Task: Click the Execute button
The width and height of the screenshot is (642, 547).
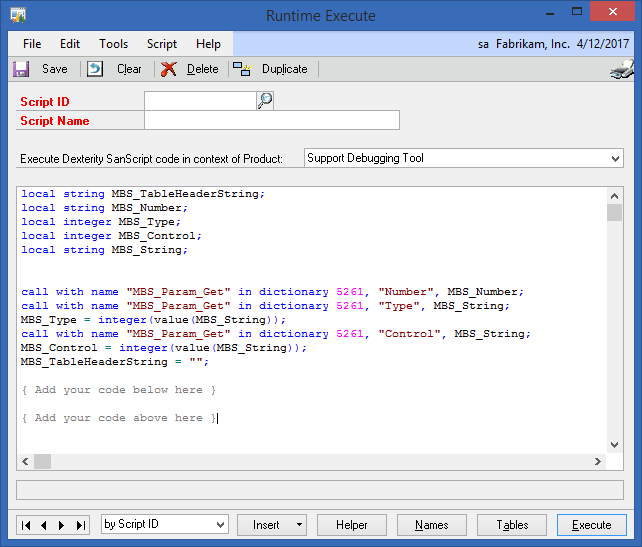Action: [x=592, y=525]
